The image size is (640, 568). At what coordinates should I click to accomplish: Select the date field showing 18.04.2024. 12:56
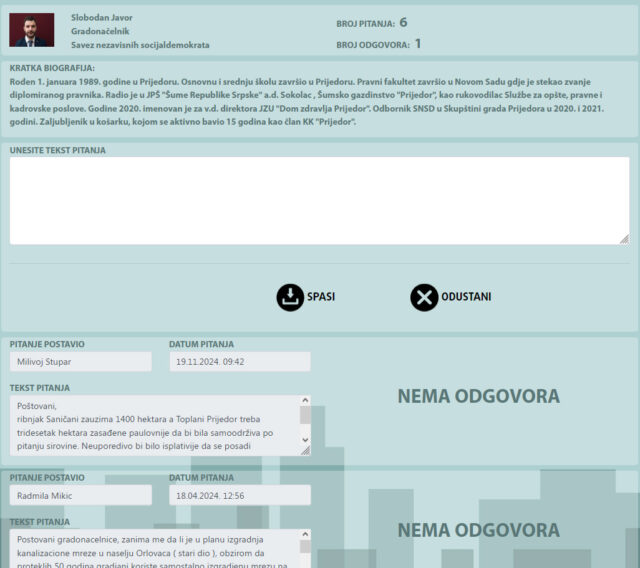240,496
